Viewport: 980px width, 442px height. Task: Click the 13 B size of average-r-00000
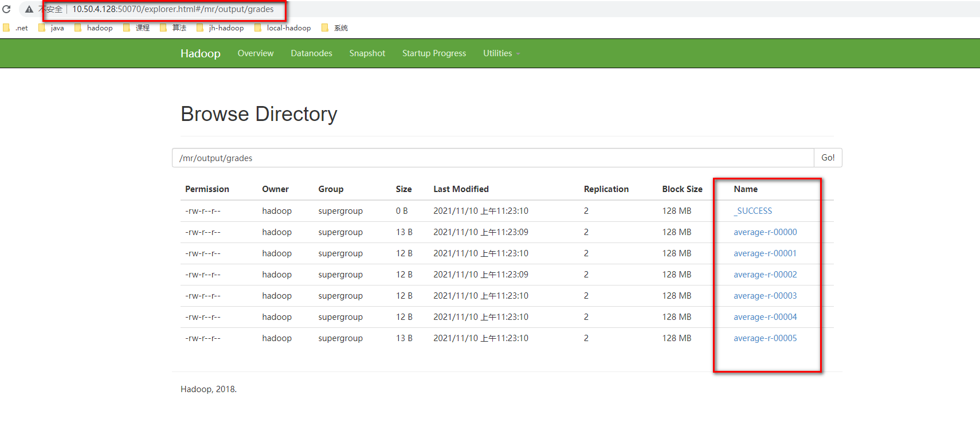[404, 232]
